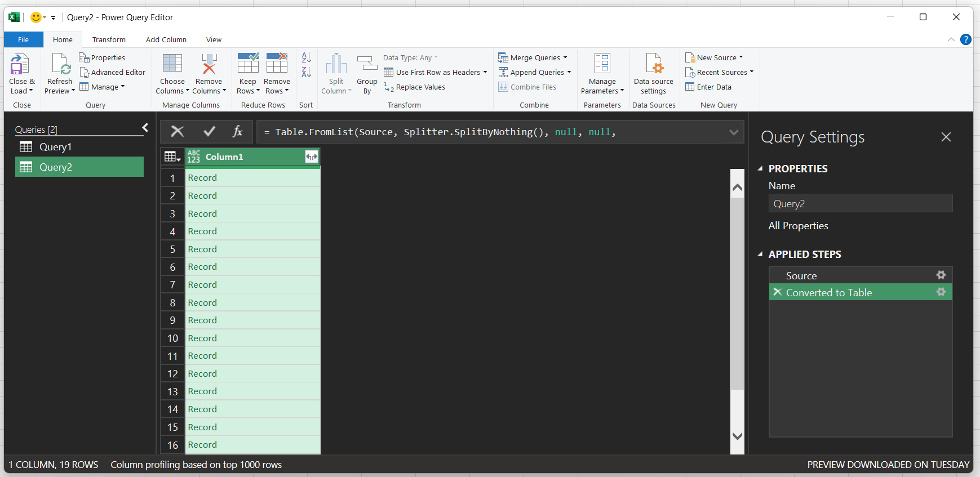Close the Query Settings pane

pos(946,137)
